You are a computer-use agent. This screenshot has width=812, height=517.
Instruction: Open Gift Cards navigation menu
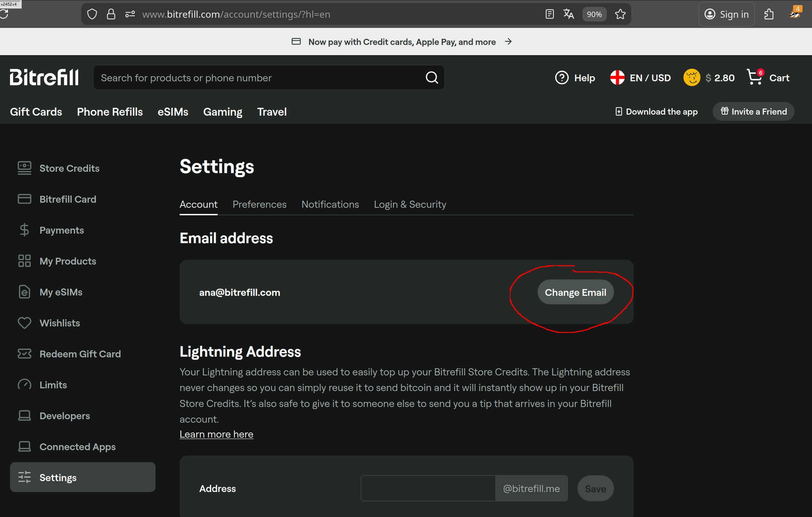(36, 112)
